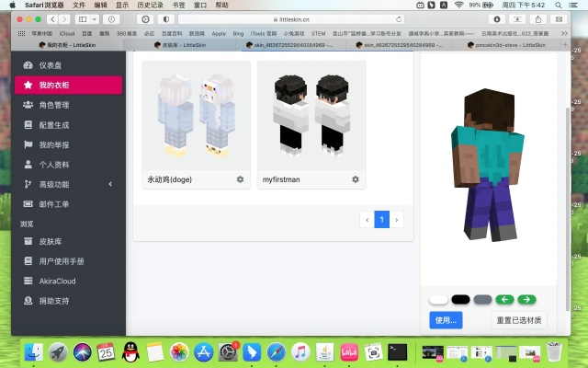Viewport: 588px width, 368px height.
Task: Click the half-shaded shield toolbar icon
Action: click(166, 19)
